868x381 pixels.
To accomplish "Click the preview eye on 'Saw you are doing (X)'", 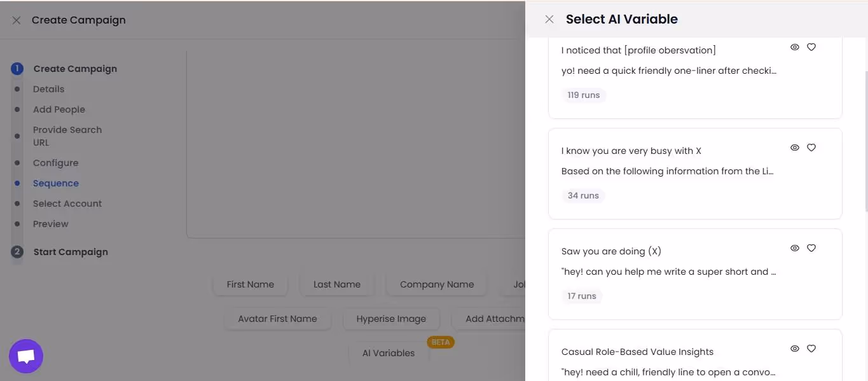I will (x=795, y=248).
